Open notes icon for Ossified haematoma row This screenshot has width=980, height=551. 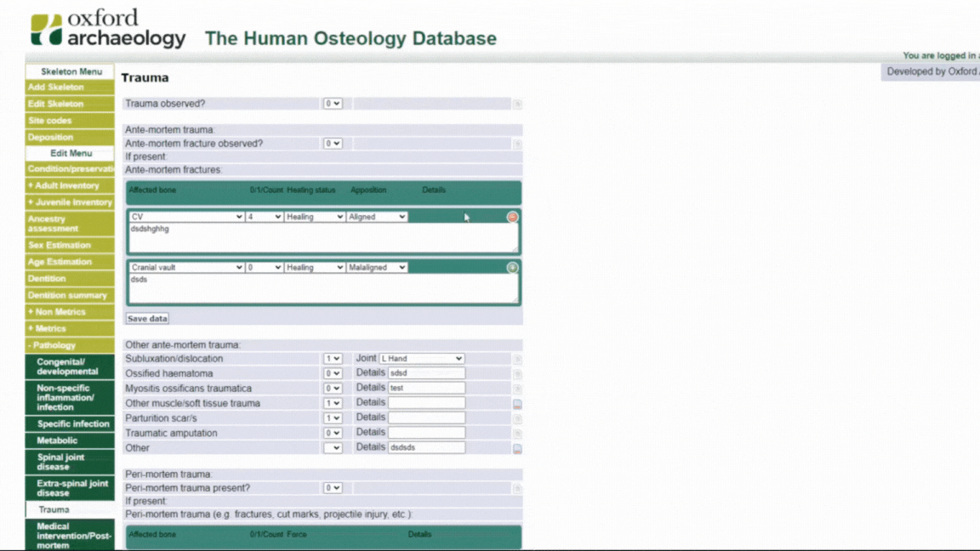coord(517,374)
